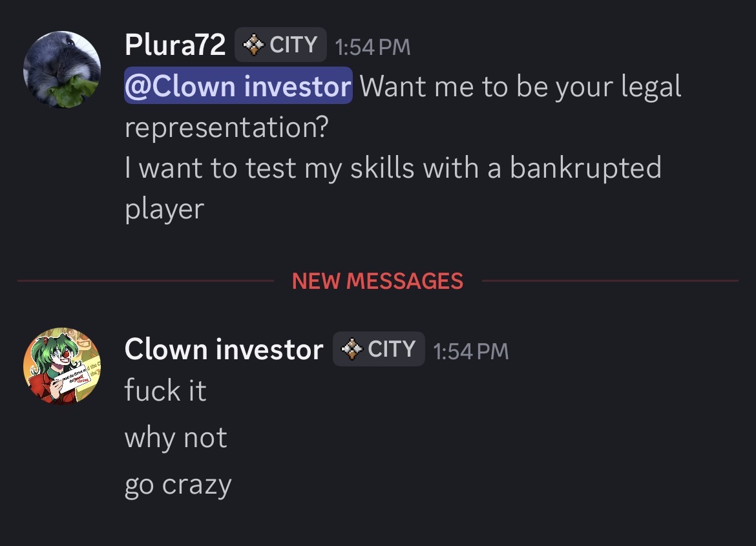Click the "why not" message
The height and width of the screenshot is (546, 756).
176,438
